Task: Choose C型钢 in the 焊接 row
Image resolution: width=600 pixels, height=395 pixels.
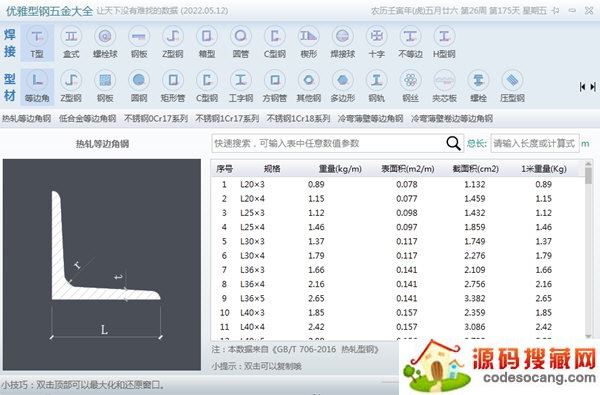Action: [x=275, y=42]
